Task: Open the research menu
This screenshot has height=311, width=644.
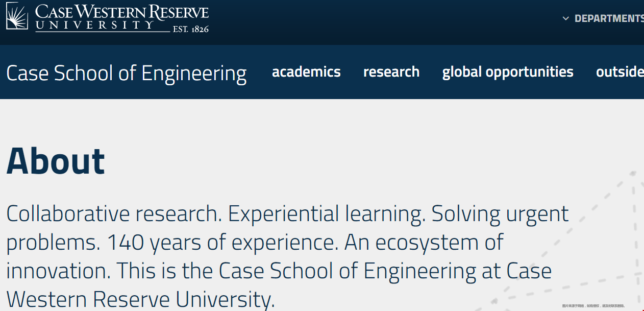Action: pyautogui.click(x=391, y=71)
